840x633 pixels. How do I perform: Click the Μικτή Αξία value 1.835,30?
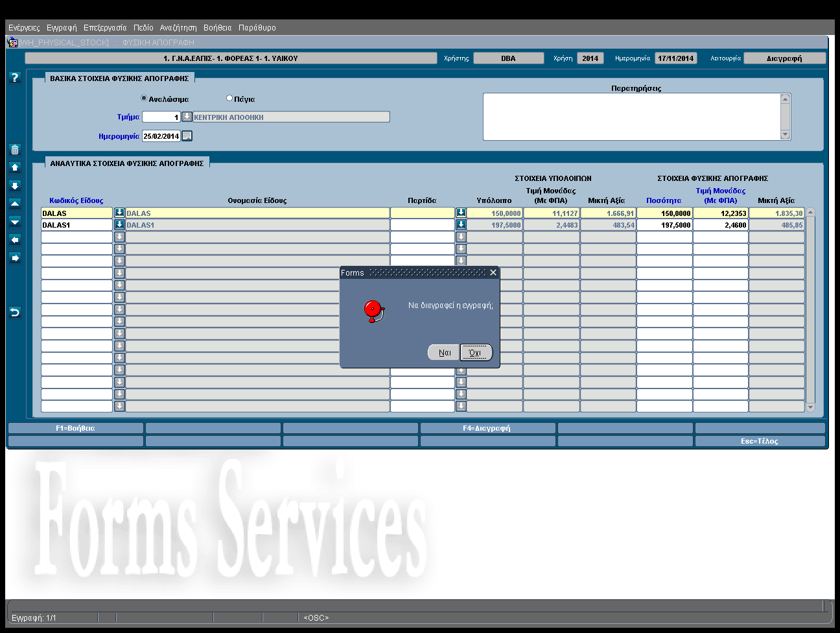pos(776,213)
